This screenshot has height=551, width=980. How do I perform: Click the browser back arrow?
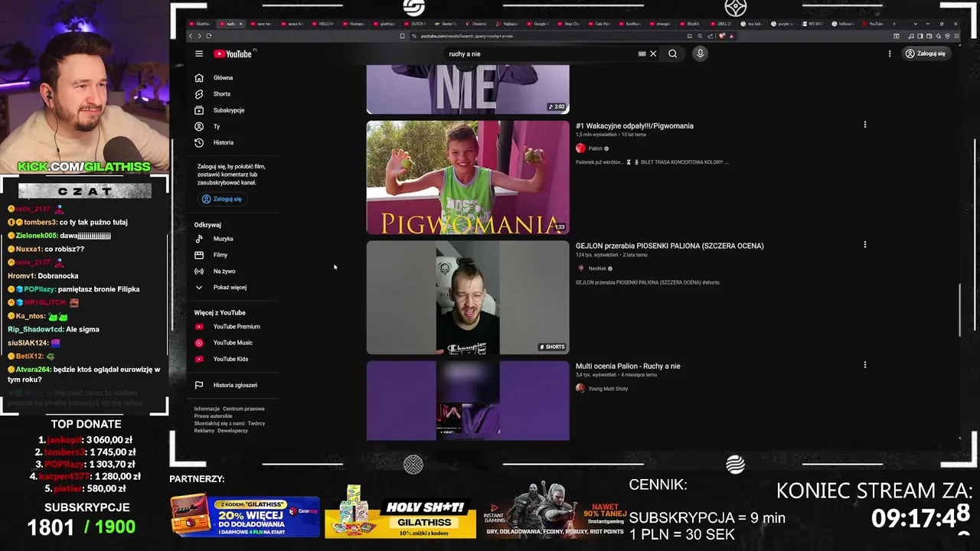[x=191, y=36]
